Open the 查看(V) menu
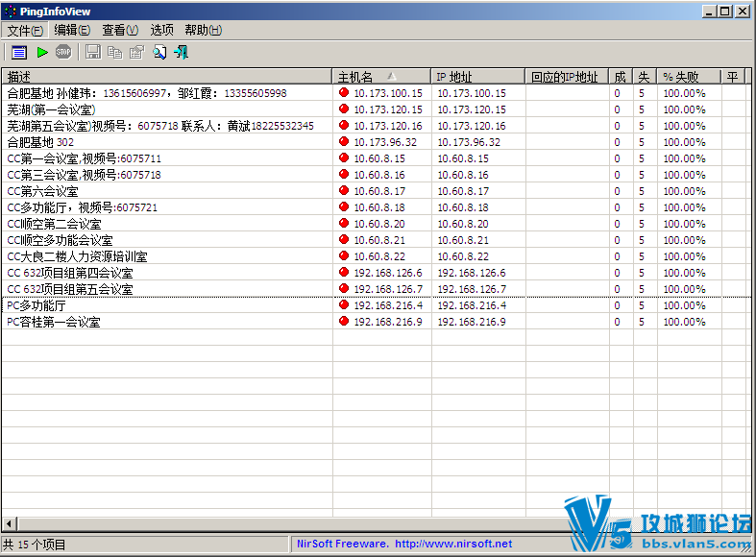 tap(120, 31)
